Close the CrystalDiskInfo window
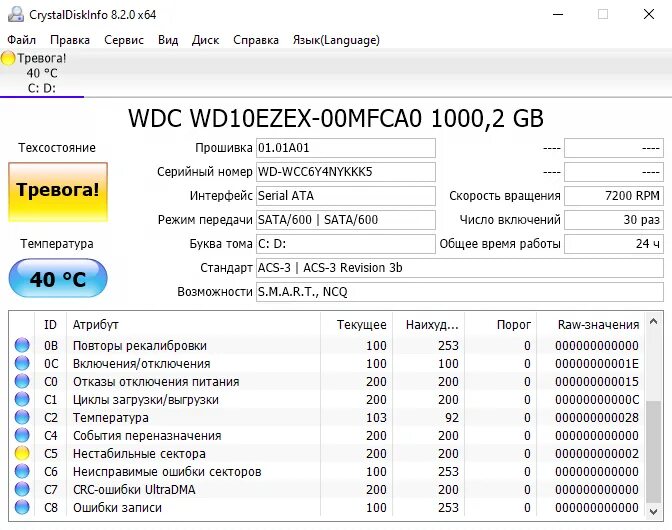 point(649,14)
